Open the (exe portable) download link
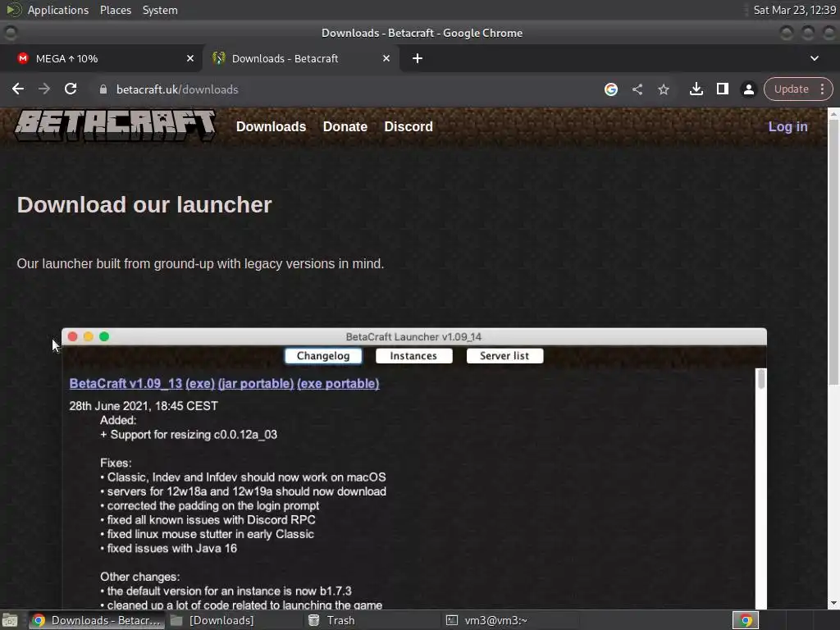Screen dimensions: 840x630 tap(338, 384)
